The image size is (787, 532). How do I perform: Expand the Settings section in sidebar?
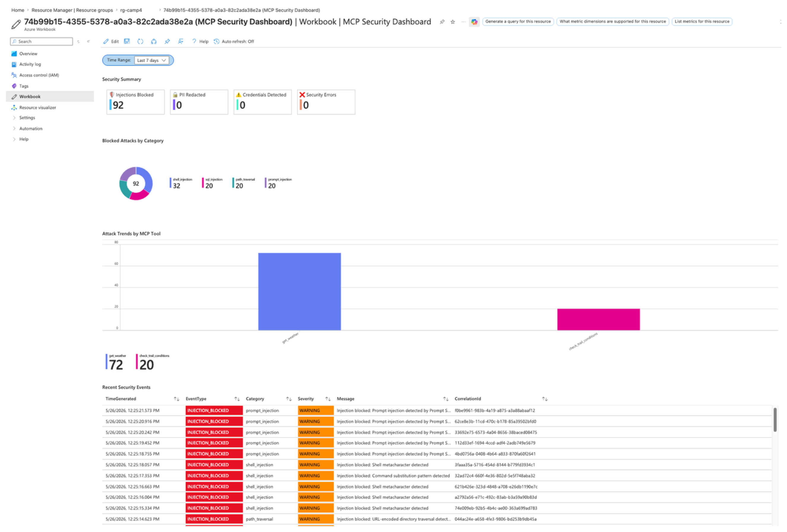pos(27,118)
